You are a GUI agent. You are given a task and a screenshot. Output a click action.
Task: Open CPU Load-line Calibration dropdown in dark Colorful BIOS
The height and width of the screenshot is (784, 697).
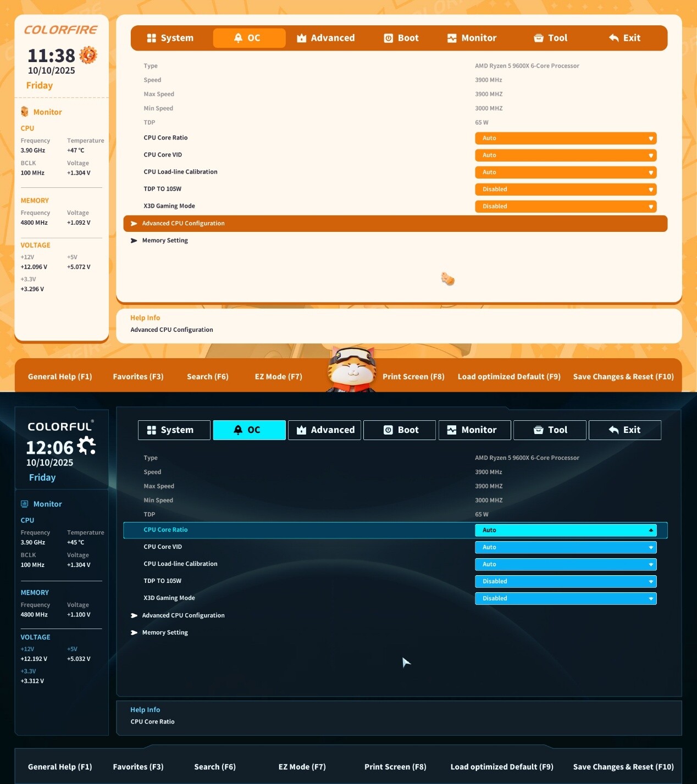coord(566,564)
